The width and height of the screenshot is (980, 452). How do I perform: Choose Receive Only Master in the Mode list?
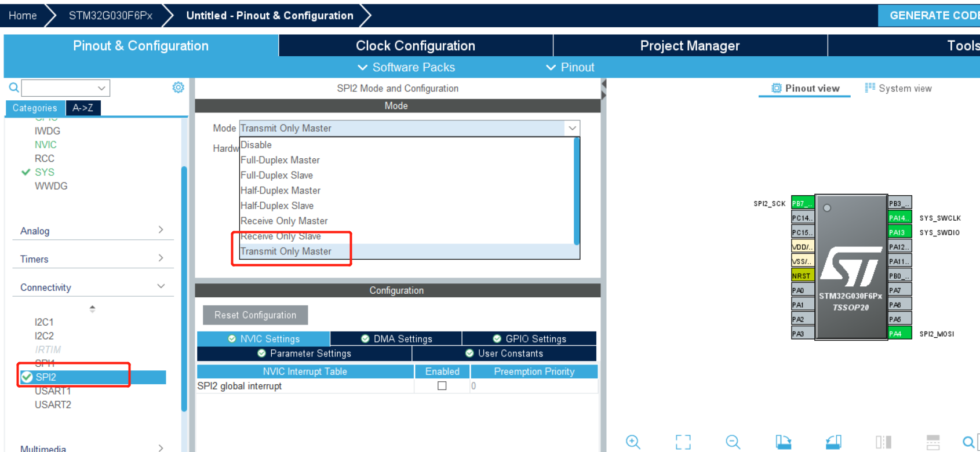tap(406, 221)
